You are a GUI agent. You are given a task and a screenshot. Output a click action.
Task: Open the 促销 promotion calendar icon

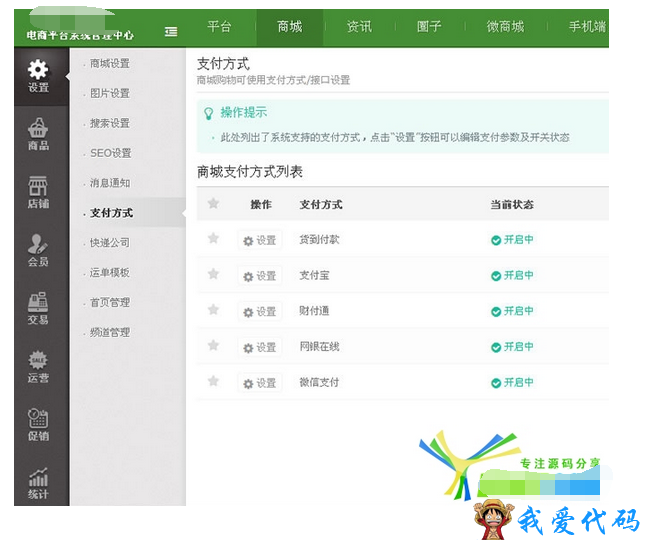tap(38, 425)
